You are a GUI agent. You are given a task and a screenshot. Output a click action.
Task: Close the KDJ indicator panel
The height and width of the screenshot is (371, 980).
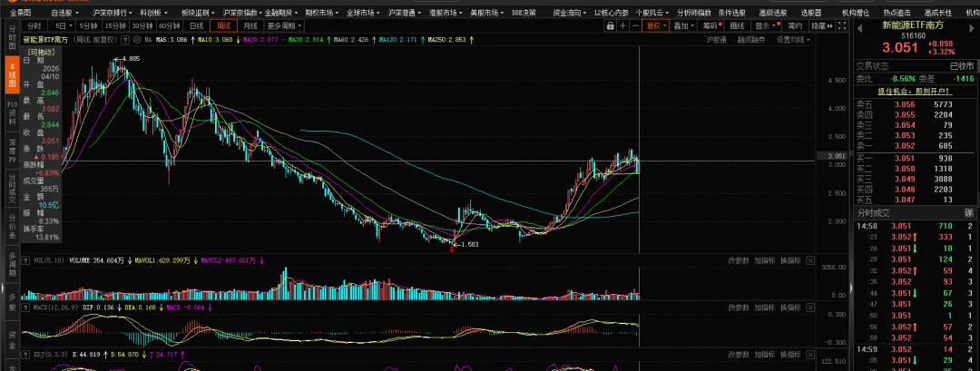810,355
